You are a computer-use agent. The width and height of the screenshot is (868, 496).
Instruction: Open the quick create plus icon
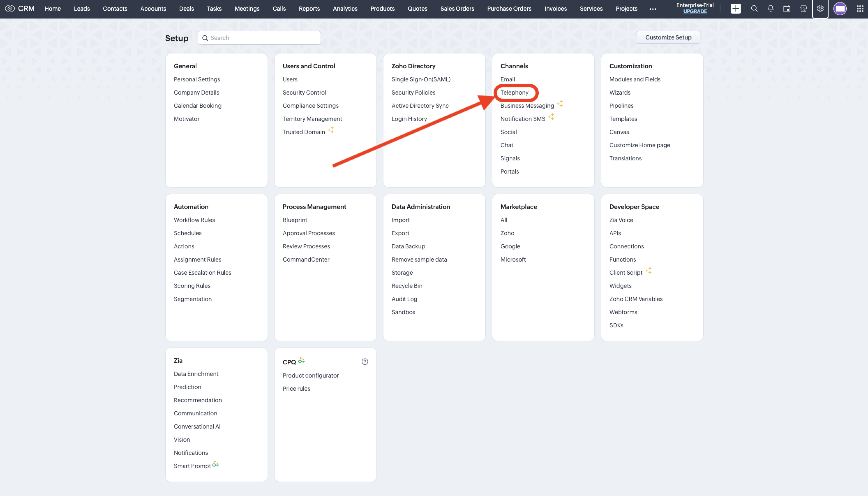(736, 8)
